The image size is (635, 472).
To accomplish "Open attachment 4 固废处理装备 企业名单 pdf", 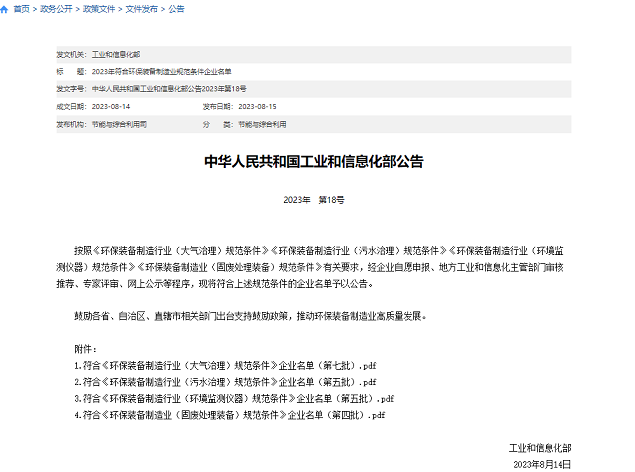I will pyautogui.click(x=230, y=415).
